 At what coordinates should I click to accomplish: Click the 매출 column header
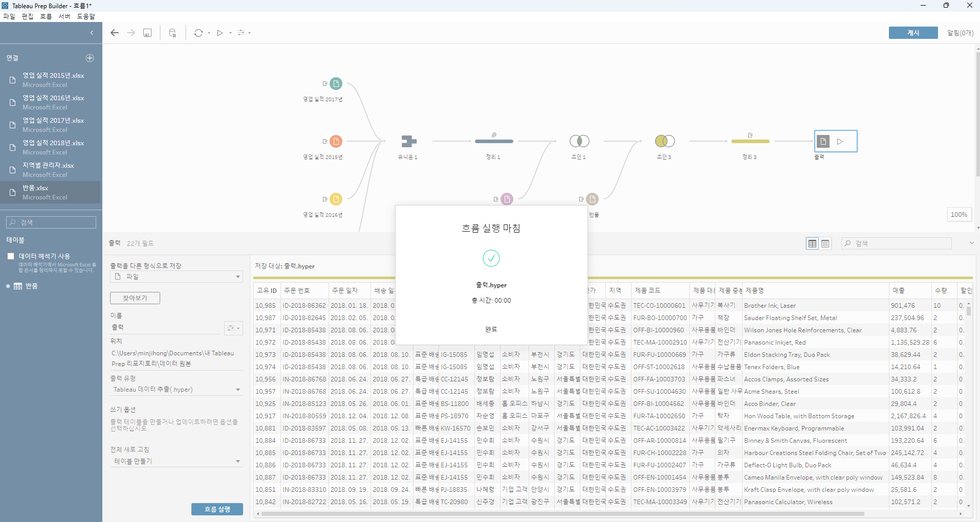point(910,290)
